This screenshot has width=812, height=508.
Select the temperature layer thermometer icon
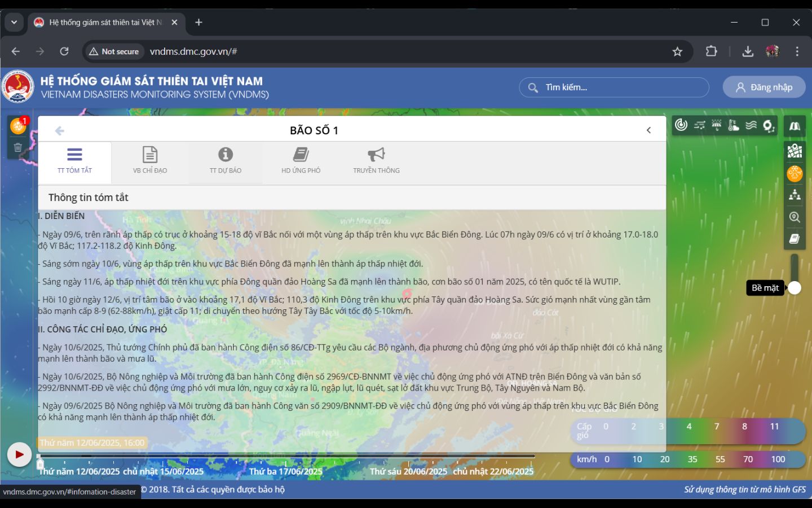click(734, 125)
